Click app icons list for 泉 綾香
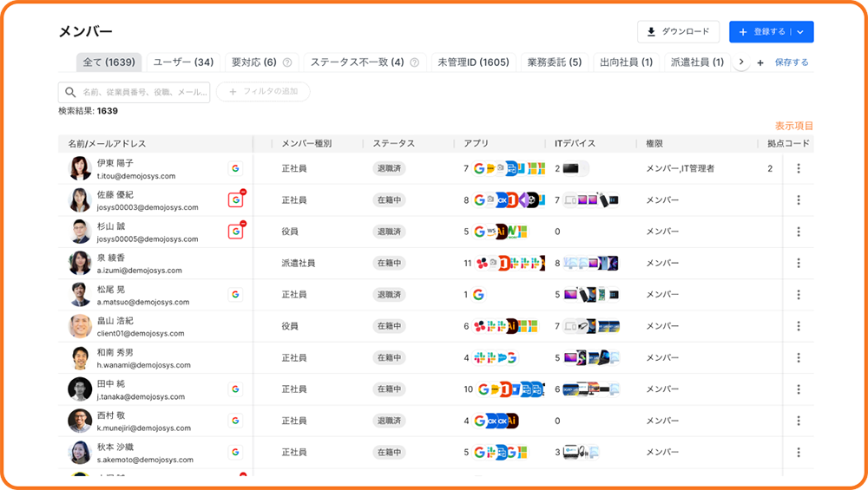Image resolution: width=868 pixels, height=490 pixels. (508, 264)
